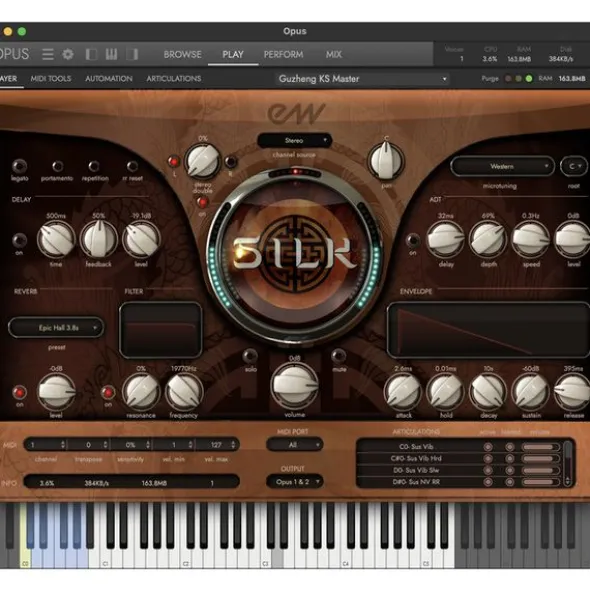Adjust the envelope decay knob
The height and width of the screenshot is (591, 590).
(488, 392)
